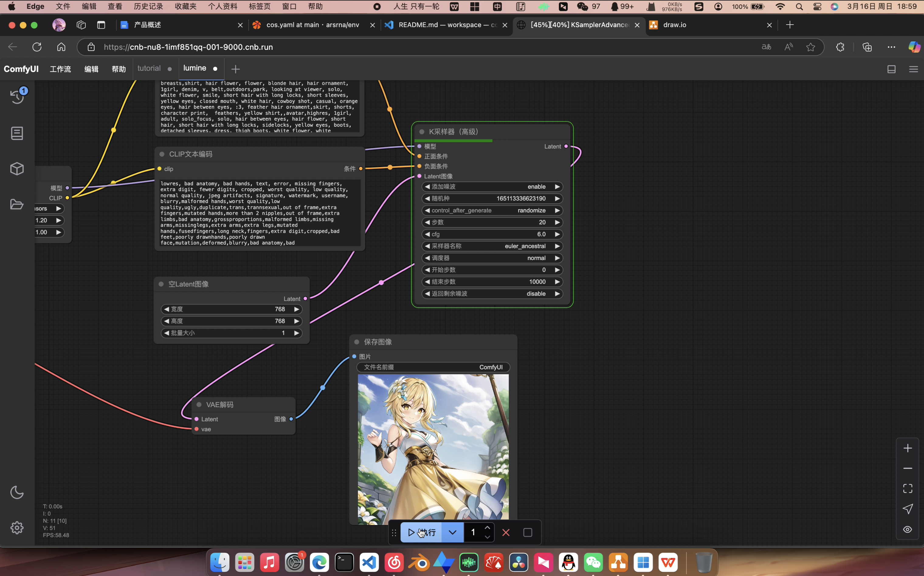Image resolution: width=924 pixels, height=576 pixels.
Task: Click right arrow on 采样器名称 euler_ancestral
Action: tap(557, 246)
